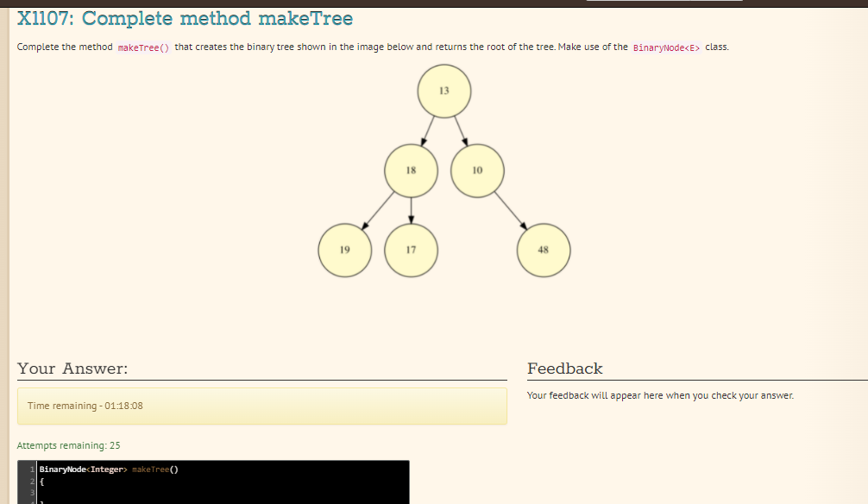Click the dark bar at screen top

[x=431, y=3]
